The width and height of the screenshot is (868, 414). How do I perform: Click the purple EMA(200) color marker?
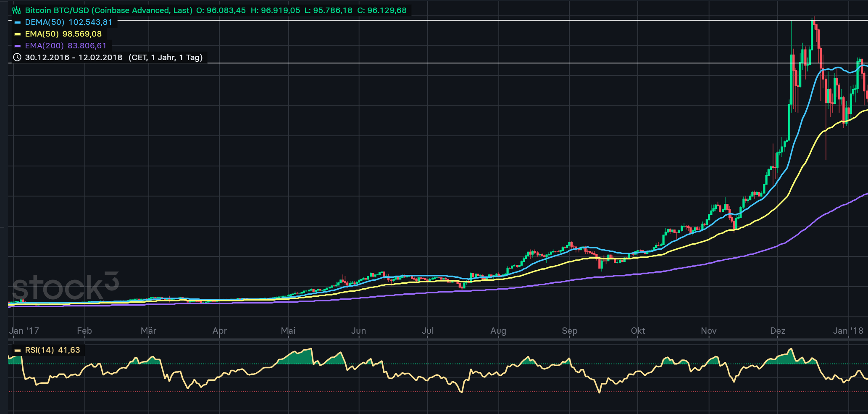(x=18, y=46)
